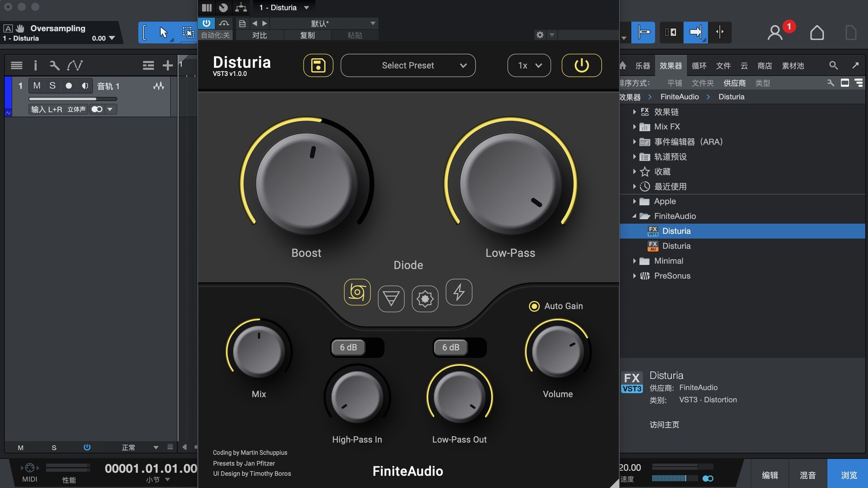Click the previous preset arrow

click(255, 23)
